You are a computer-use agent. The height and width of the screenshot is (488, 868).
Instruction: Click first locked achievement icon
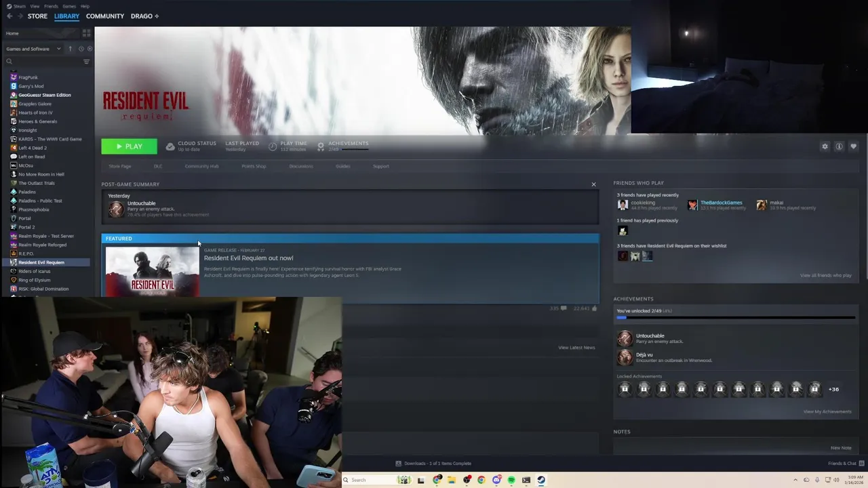pos(625,388)
